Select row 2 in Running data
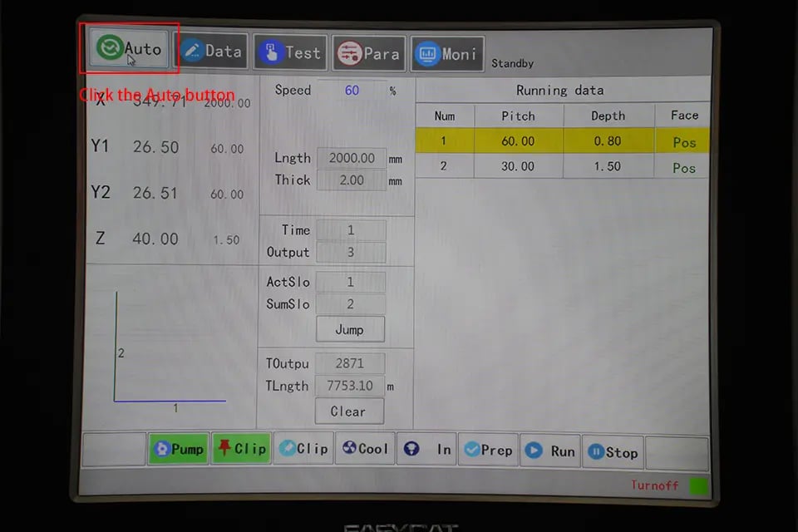 tap(562, 166)
